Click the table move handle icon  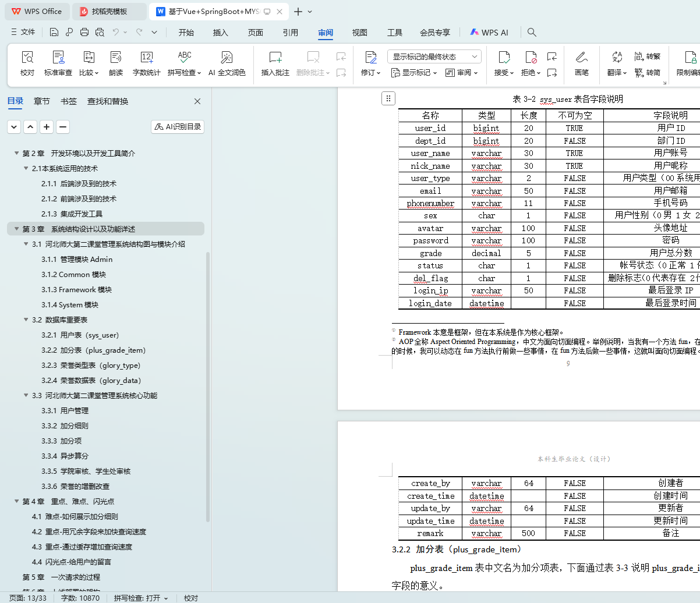pyautogui.click(x=388, y=98)
